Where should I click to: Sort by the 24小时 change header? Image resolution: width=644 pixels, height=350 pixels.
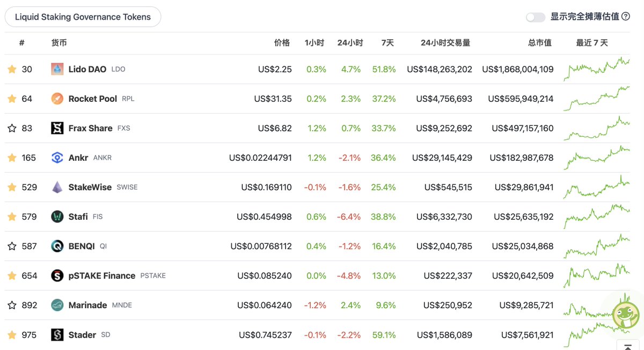(x=350, y=43)
